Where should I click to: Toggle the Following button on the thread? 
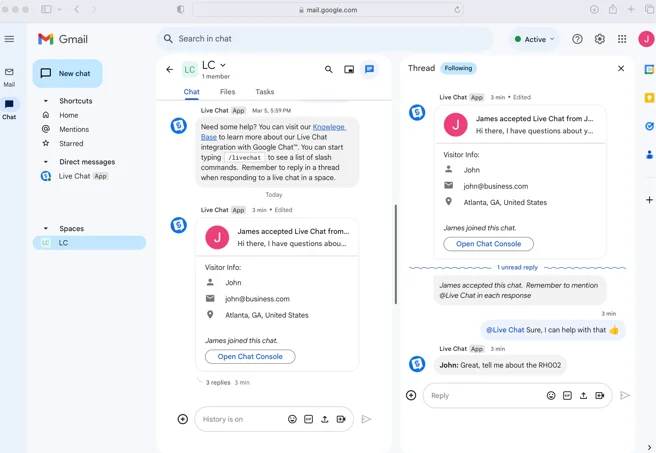coord(458,69)
